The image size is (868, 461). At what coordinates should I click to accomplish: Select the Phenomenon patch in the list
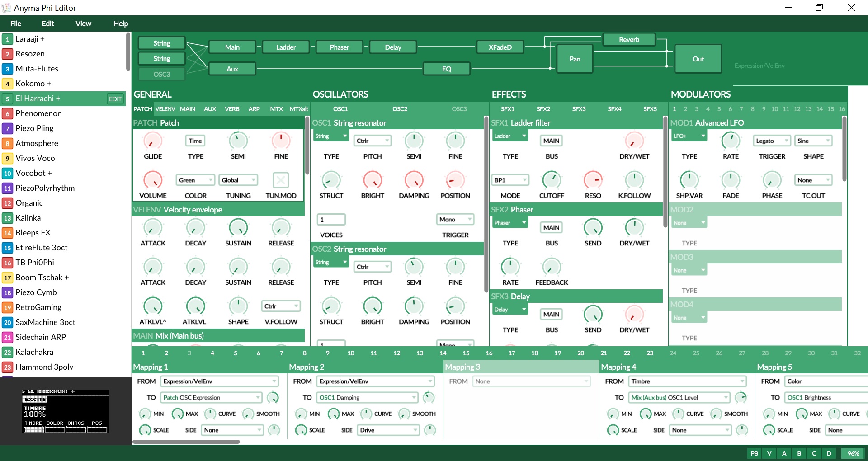coord(64,113)
